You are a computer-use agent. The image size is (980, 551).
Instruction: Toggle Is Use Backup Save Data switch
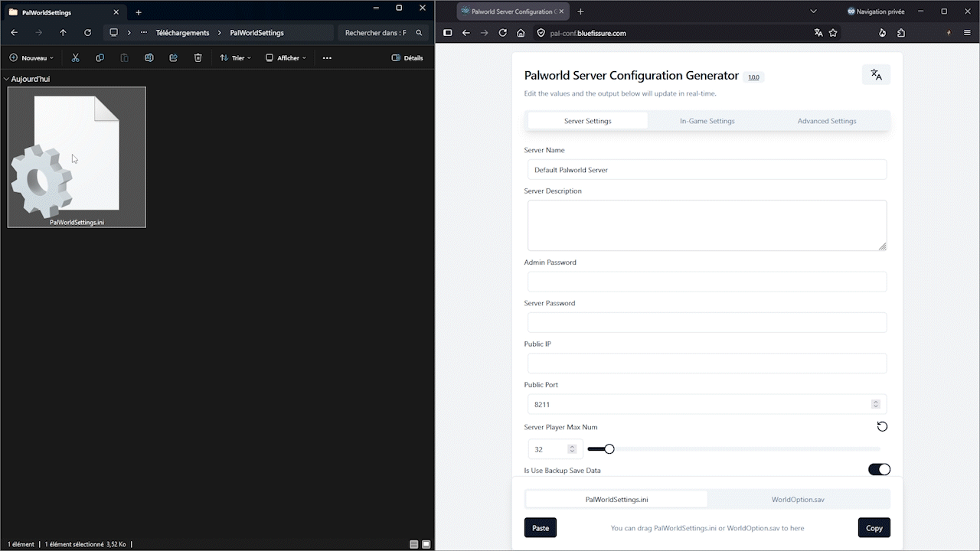pos(879,469)
